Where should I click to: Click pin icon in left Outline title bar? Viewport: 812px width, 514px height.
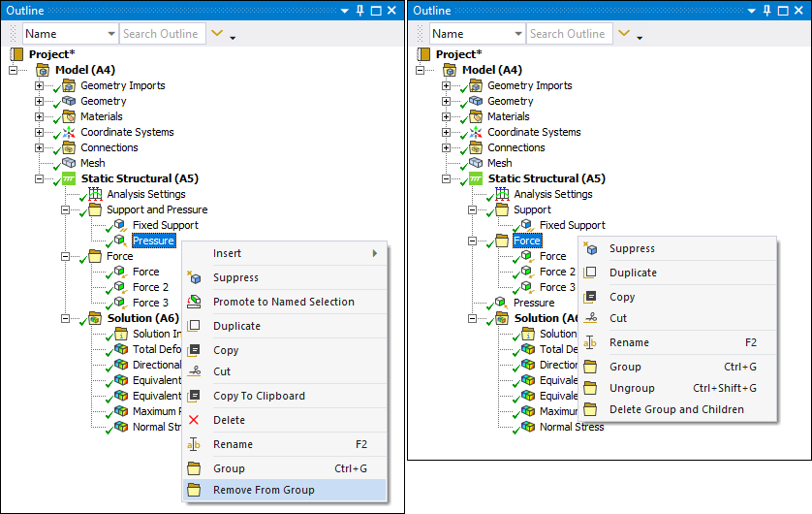360,11
